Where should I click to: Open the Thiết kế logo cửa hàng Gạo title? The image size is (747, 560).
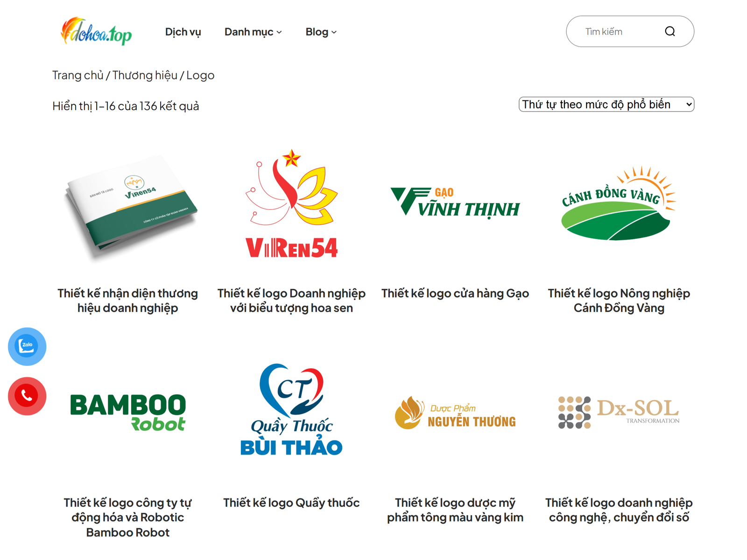[455, 293]
